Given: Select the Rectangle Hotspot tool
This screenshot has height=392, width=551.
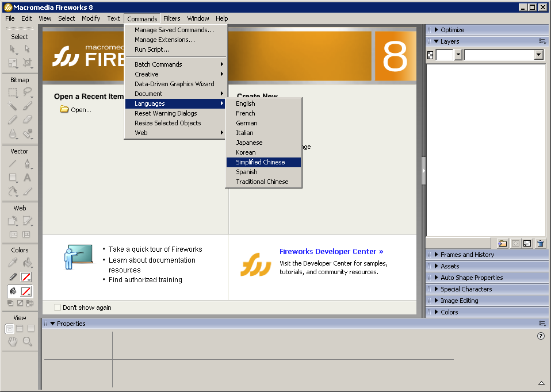Looking at the screenshot, I should [x=13, y=221].
